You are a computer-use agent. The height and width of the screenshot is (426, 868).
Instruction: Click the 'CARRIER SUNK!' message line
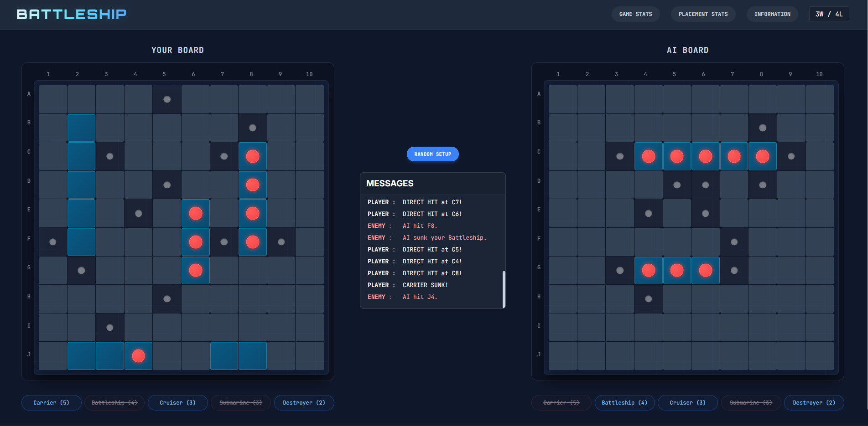pos(425,285)
